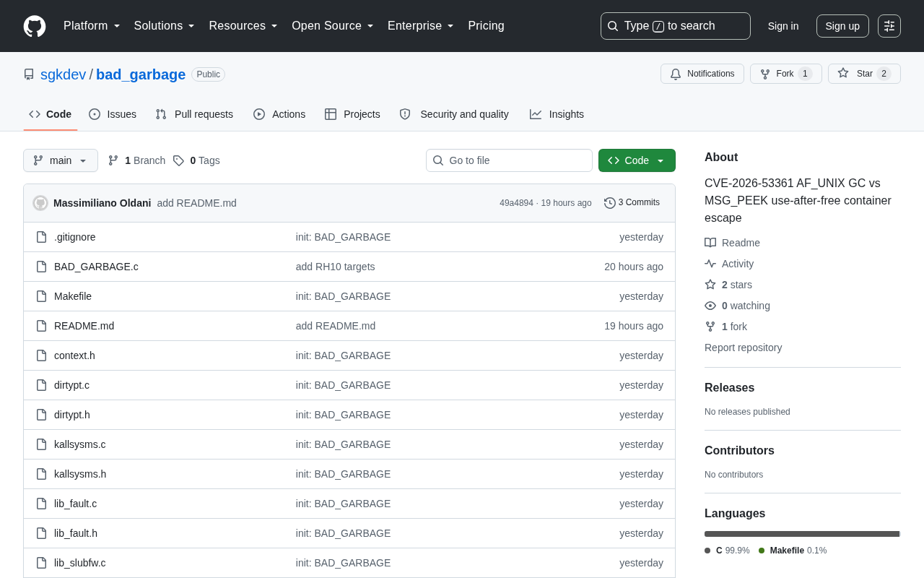The width and height of the screenshot is (924, 578).
Task: Fork the bad_garbage repository
Action: (786, 74)
